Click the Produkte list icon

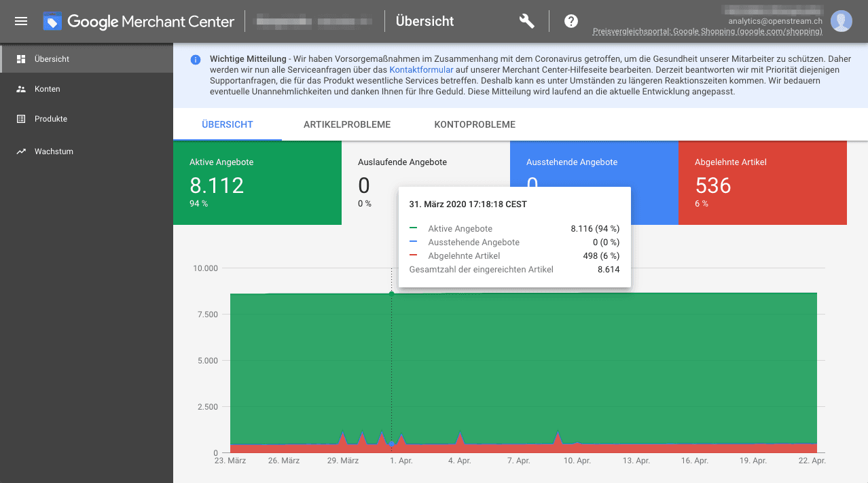[21, 119]
